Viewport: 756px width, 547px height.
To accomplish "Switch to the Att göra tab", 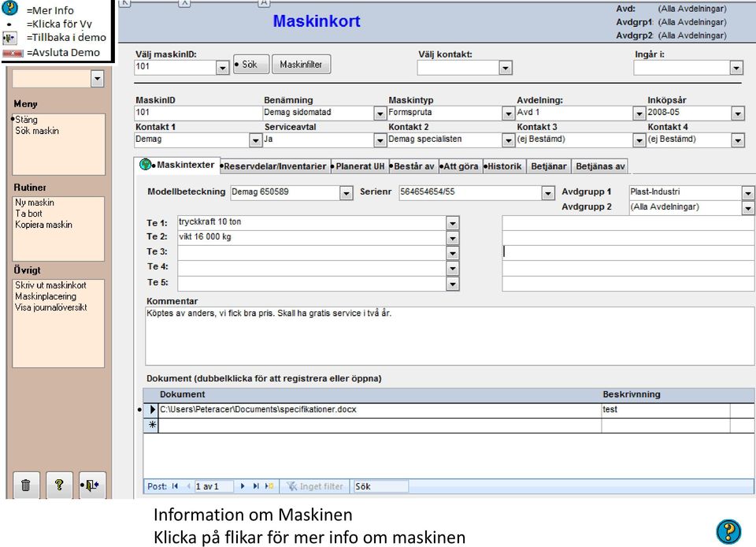I will [x=461, y=166].
